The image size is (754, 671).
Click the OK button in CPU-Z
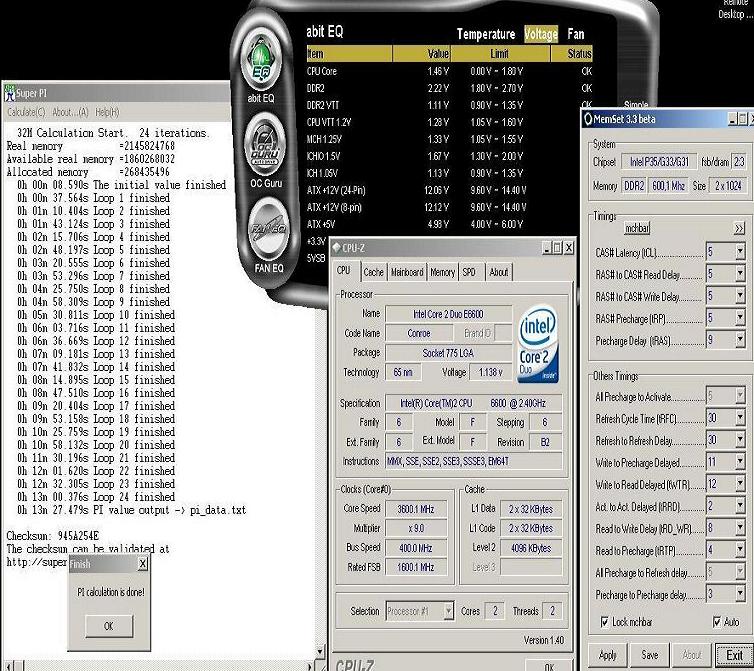click(549, 666)
